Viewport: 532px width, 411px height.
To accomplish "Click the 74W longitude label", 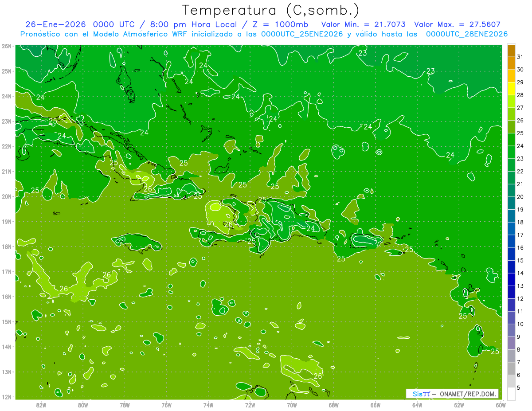I will pyautogui.click(x=208, y=405).
